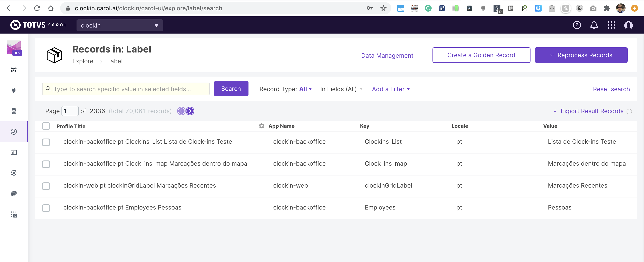Viewport: 644px width, 262px height.
Task: Check the select-all header checkbox
Action: pyautogui.click(x=46, y=126)
